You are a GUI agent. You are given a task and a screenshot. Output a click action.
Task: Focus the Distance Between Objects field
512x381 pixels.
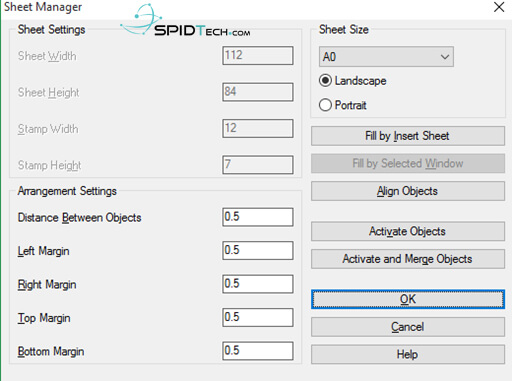click(258, 217)
